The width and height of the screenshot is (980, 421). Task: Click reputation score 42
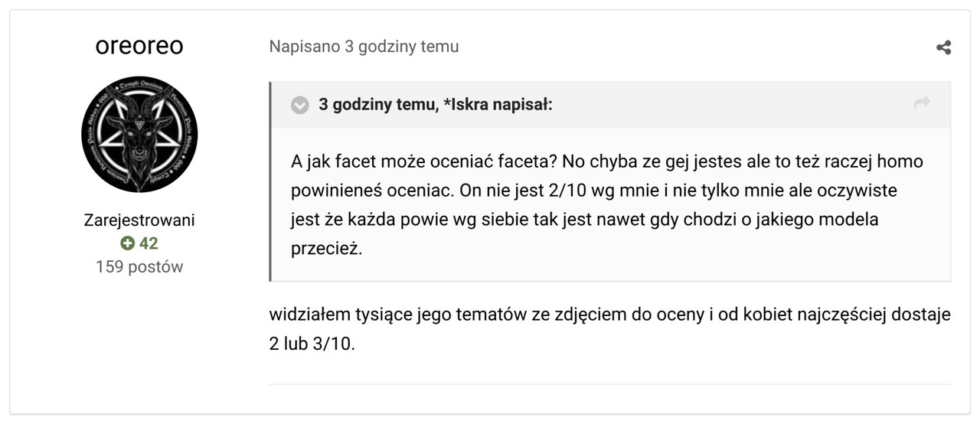coord(149,243)
